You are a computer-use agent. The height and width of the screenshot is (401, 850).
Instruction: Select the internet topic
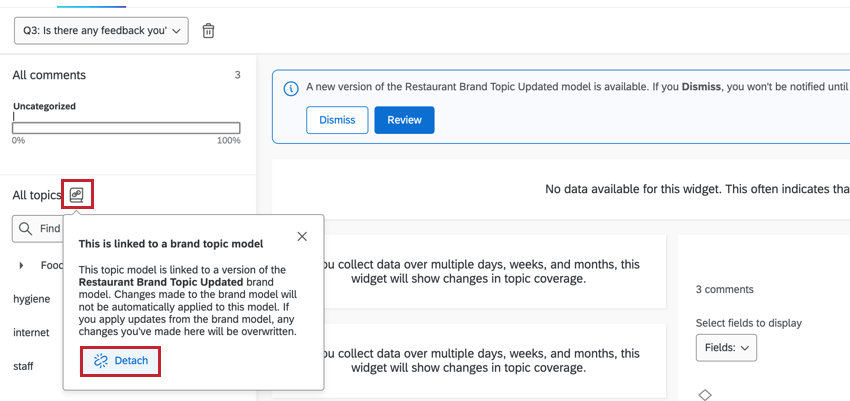[31, 332]
